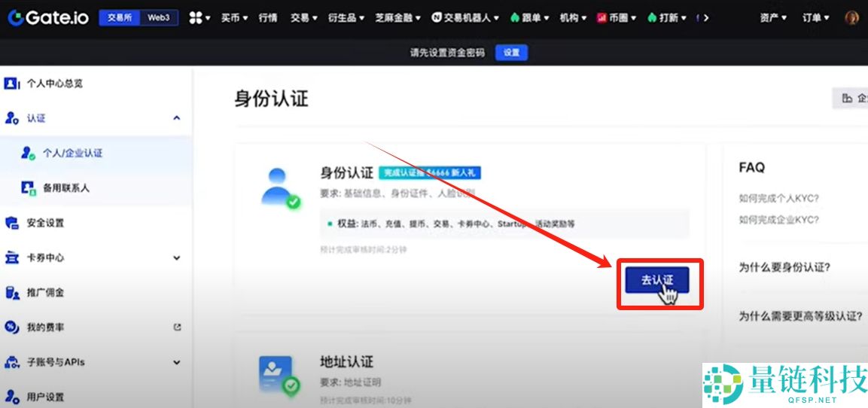
Task: Click the 币圈 red icon in the navbar
Action: tap(602, 18)
